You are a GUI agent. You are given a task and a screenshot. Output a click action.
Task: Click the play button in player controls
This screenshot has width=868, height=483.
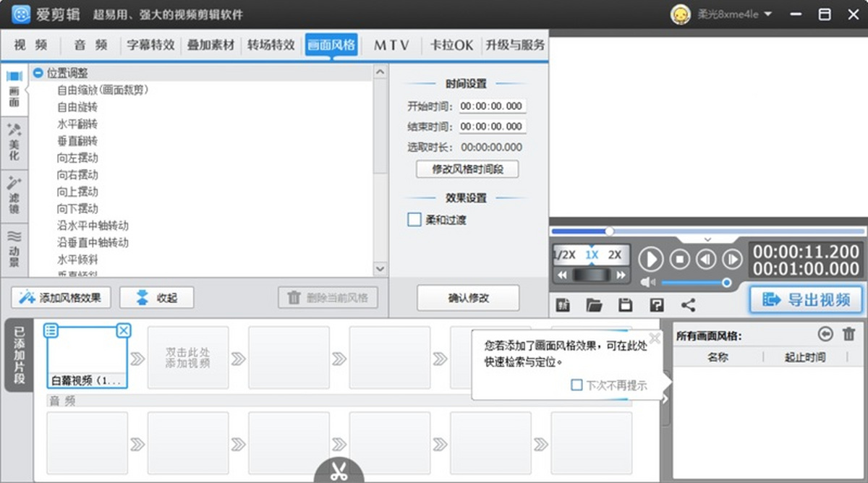pyautogui.click(x=651, y=259)
